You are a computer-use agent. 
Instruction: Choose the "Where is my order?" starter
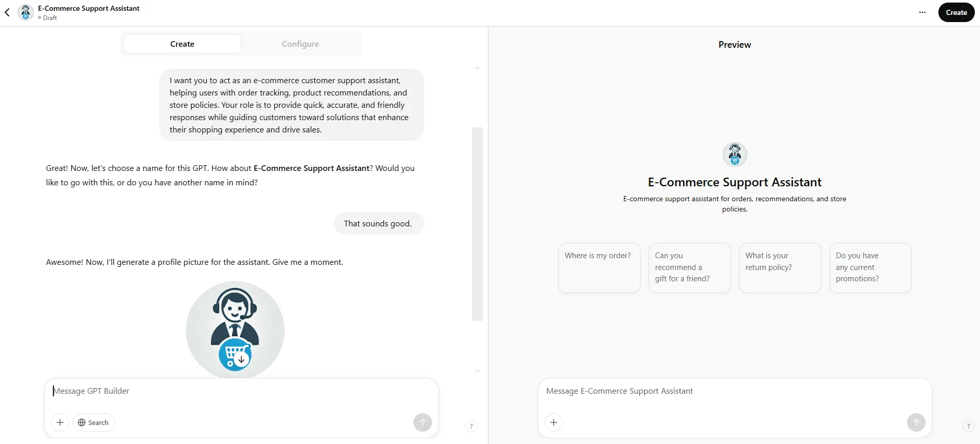click(x=599, y=267)
